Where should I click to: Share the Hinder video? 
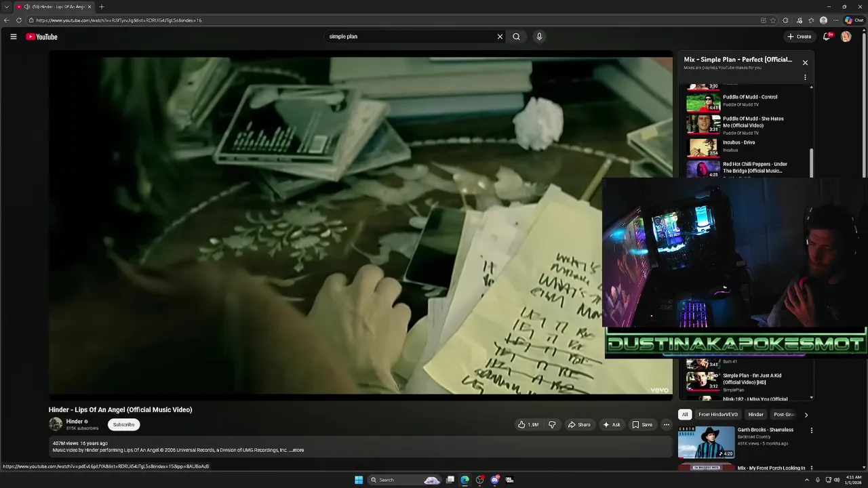pyautogui.click(x=579, y=424)
